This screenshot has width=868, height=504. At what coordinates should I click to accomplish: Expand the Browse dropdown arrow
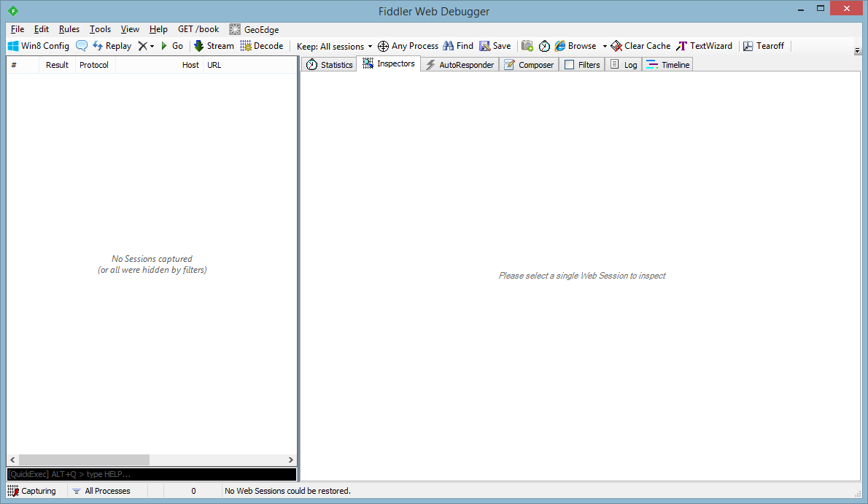click(605, 47)
